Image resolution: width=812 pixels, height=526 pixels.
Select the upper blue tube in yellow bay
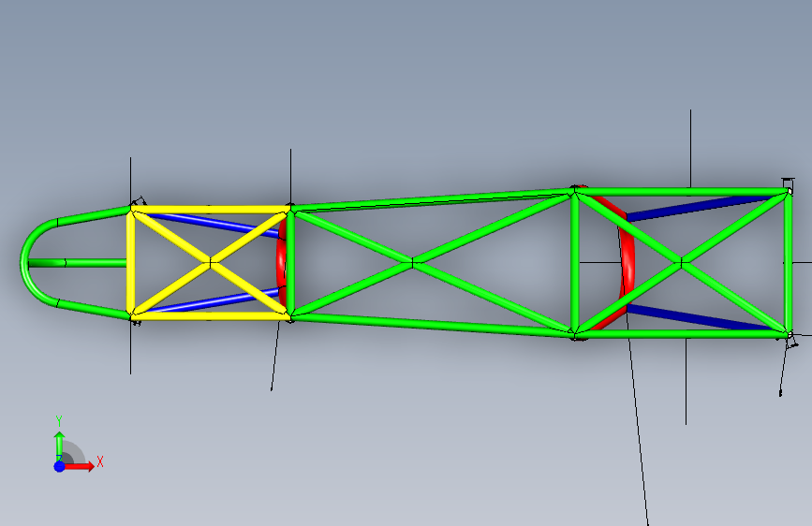point(217,224)
